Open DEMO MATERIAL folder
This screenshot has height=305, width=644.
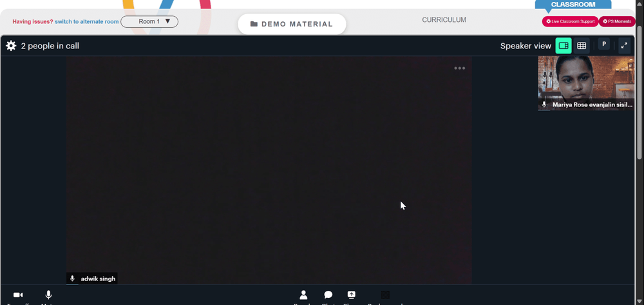pos(292,24)
